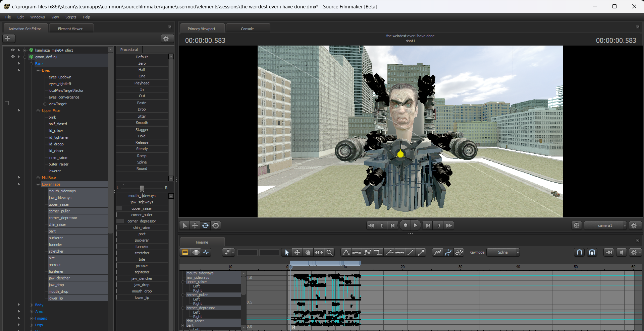Open the Scripts menu
Viewport: 644px width, 331px height.
(71, 17)
